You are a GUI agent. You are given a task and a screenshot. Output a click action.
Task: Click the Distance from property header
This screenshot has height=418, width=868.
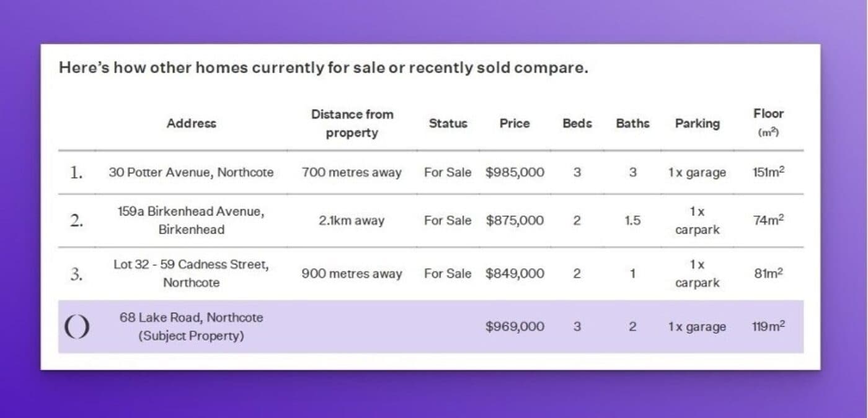(352, 123)
